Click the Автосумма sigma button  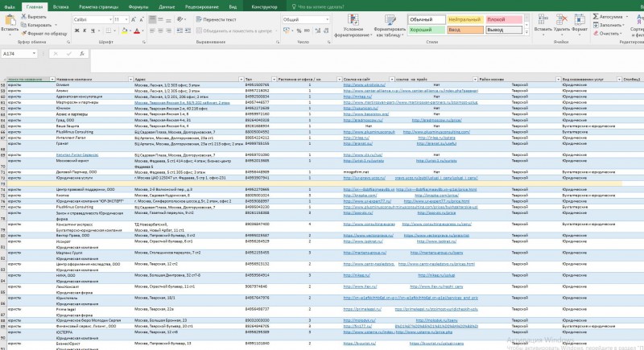610,17
